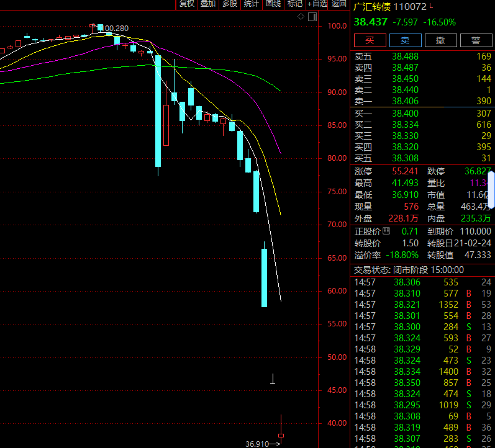Click the 100.280 high price label on chart
Image resolution: width=495 pixels, height=448 pixels.
click(x=116, y=29)
